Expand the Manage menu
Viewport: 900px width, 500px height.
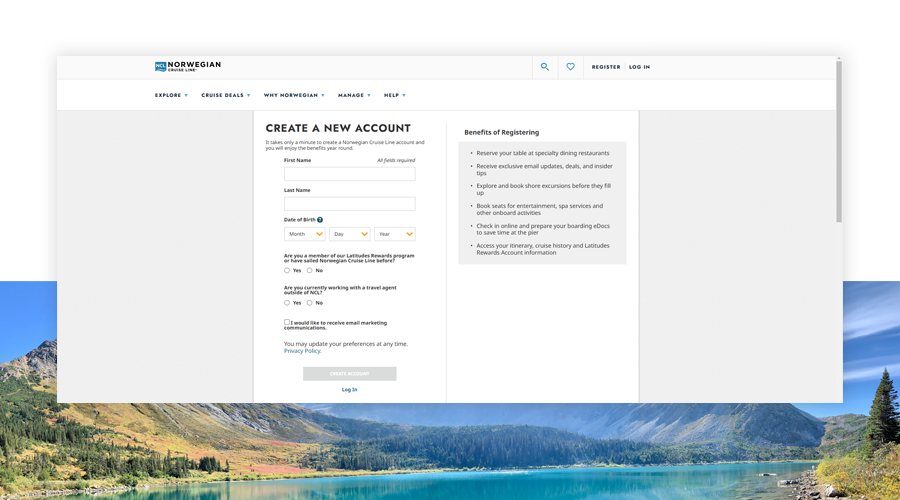354,95
